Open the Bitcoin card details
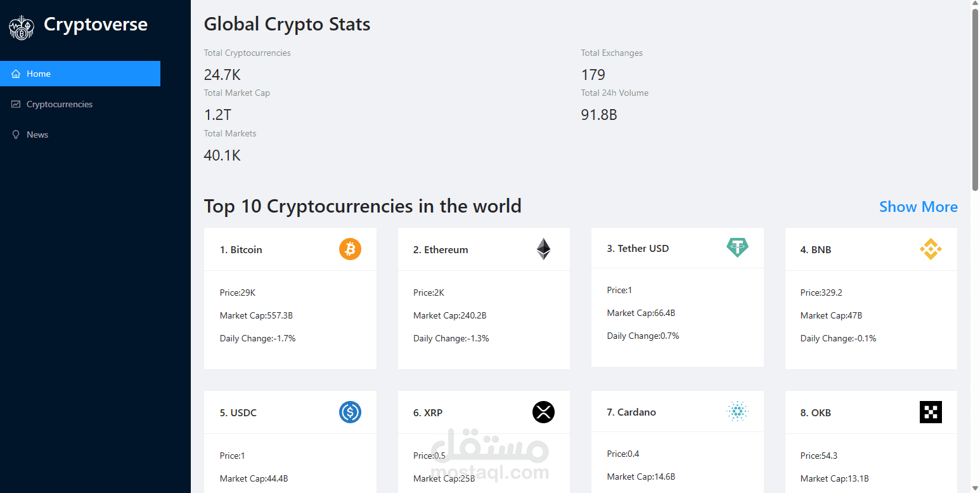The width and height of the screenshot is (980, 493). click(x=290, y=298)
